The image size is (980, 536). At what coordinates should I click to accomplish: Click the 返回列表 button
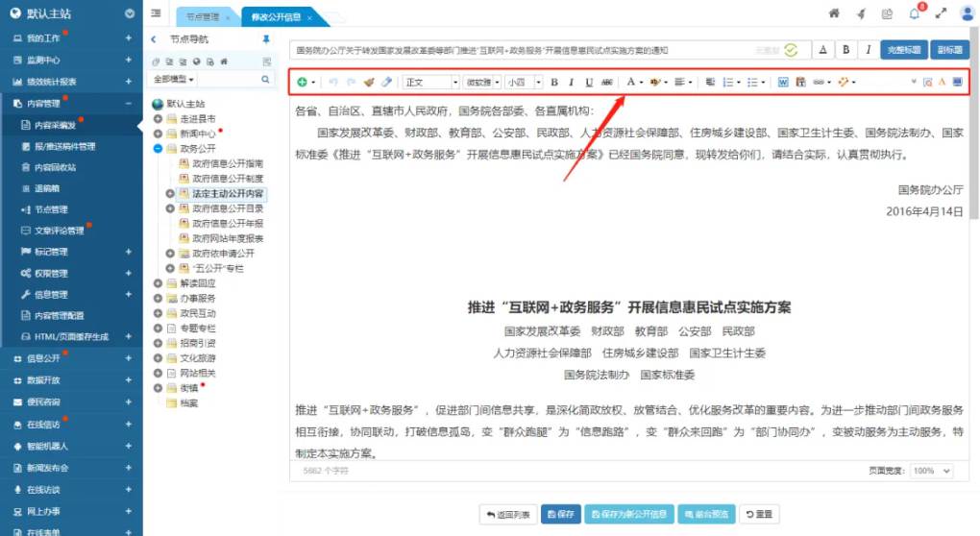point(507,514)
